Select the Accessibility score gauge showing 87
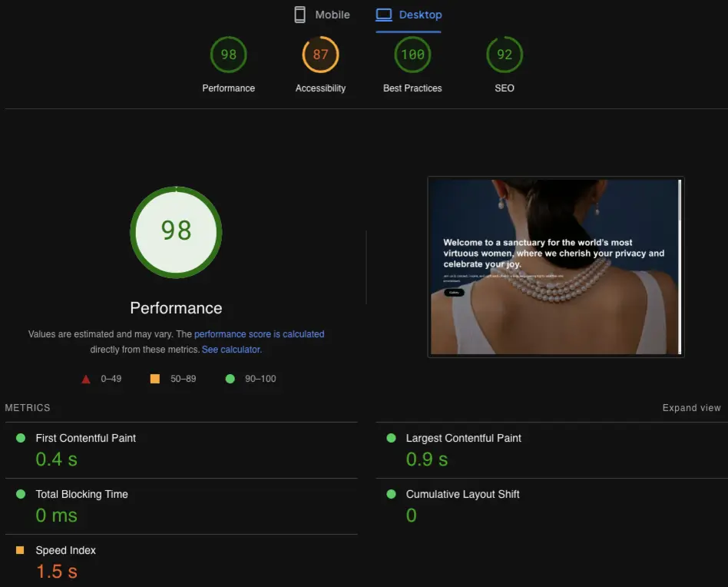Screen dimensions: 728x587 point(320,55)
